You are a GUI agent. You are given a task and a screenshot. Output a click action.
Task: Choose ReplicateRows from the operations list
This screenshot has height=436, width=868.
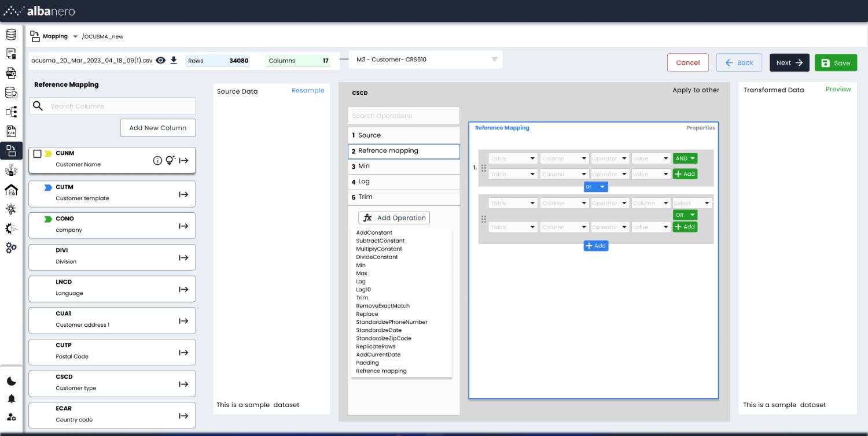(x=376, y=346)
